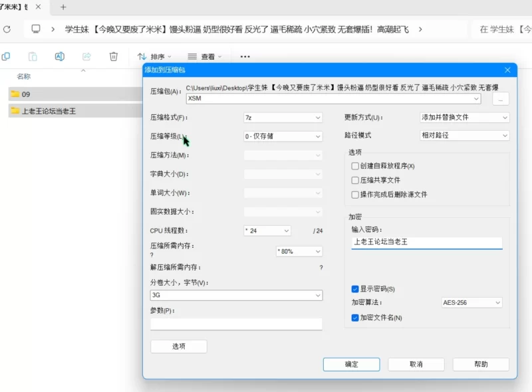The width and height of the screenshot is (532, 392).
Task: Open the 路径模式 dropdown
Action: click(464, 136)
